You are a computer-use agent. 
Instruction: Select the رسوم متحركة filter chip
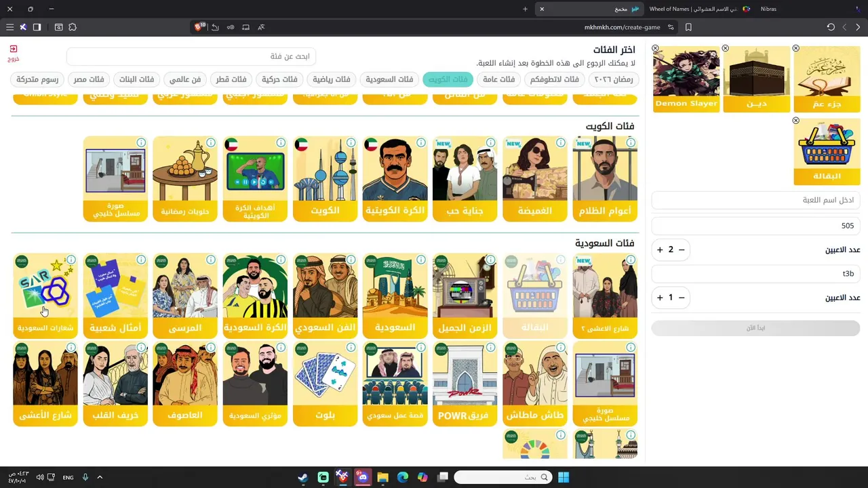click(x=37, y=79)
